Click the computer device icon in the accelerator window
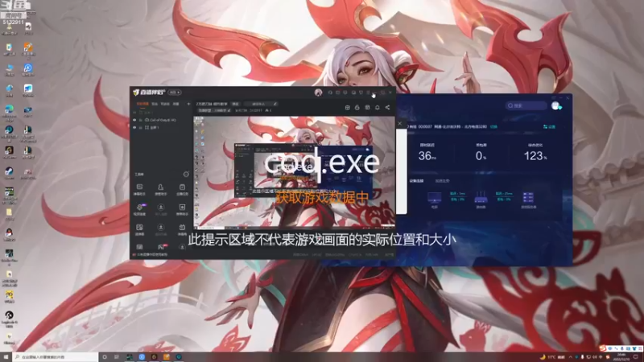Image resolution: width=644 pixels, height=362 pixels. (x=434, y=199)
